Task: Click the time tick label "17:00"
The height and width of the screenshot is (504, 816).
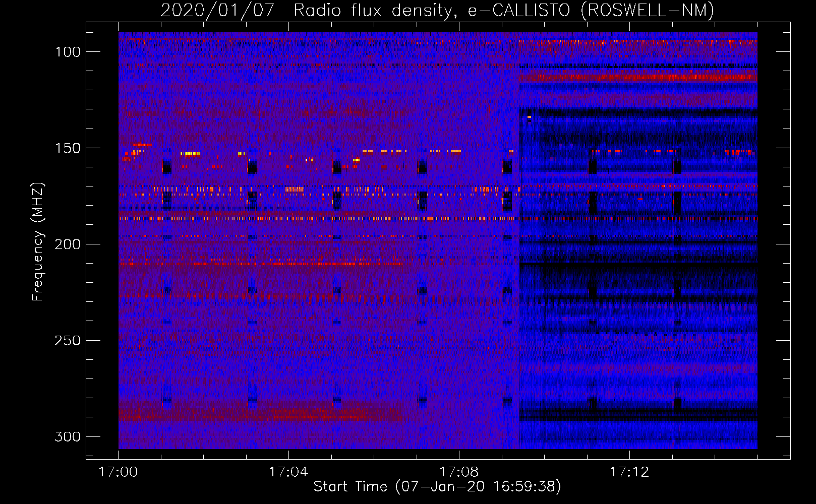Action: (x=118, y=472)
